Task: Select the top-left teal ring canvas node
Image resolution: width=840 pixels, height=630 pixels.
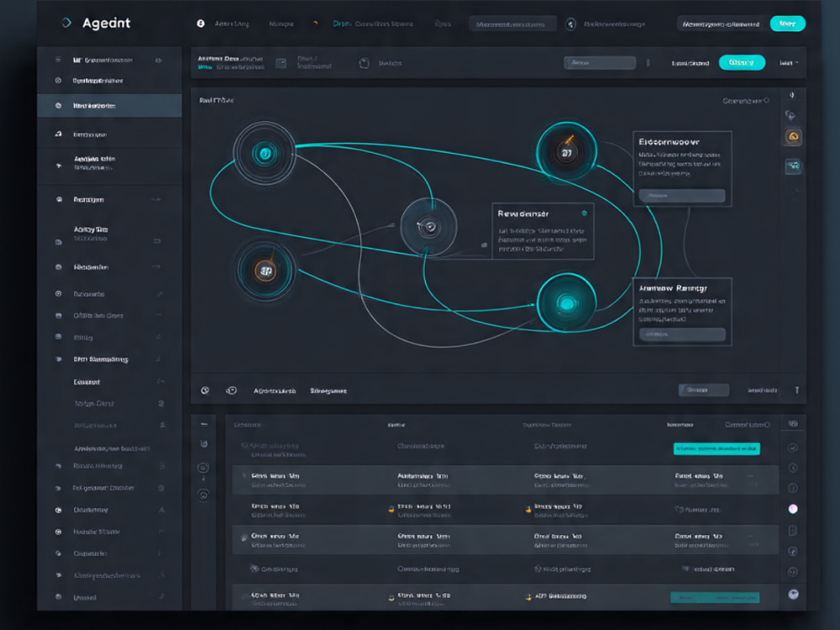Action: click(x=264, y=154)
